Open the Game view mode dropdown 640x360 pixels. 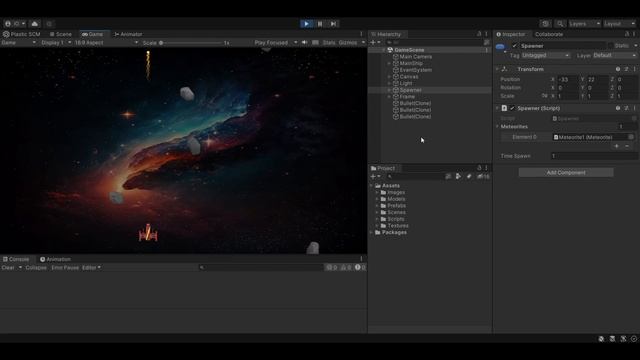18,42
